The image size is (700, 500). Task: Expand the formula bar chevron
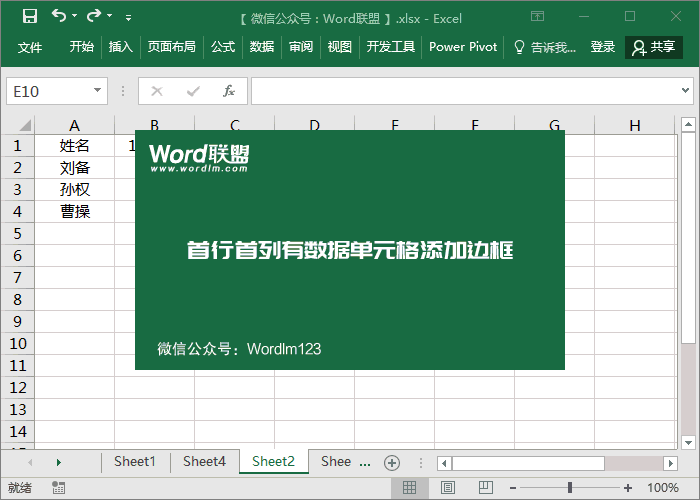tap(685, 91)
